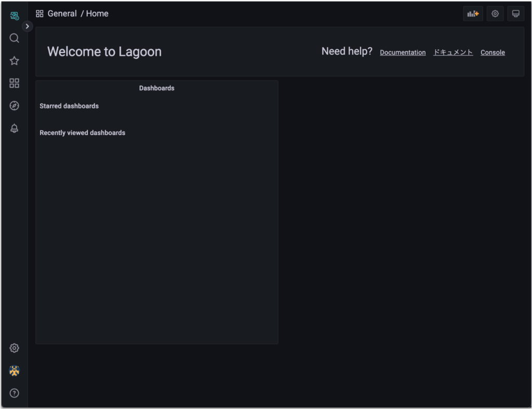
Task: Expand the sidebar with the chevron arrow
Action: [x=28, y=26]
